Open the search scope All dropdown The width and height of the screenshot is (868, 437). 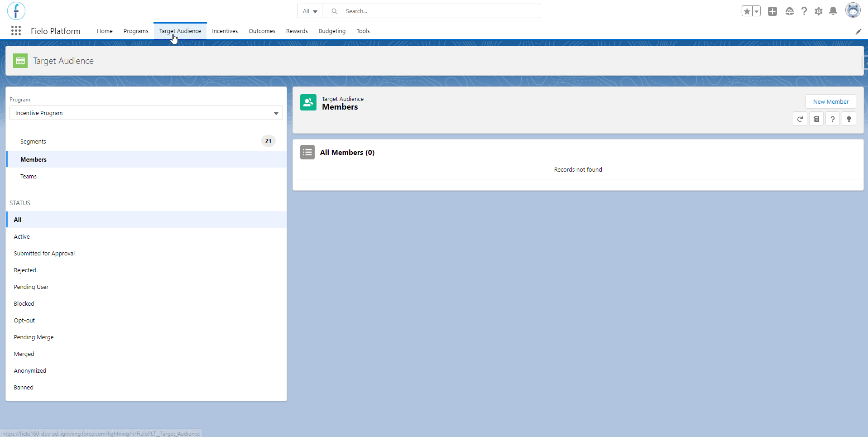point(310,11)
